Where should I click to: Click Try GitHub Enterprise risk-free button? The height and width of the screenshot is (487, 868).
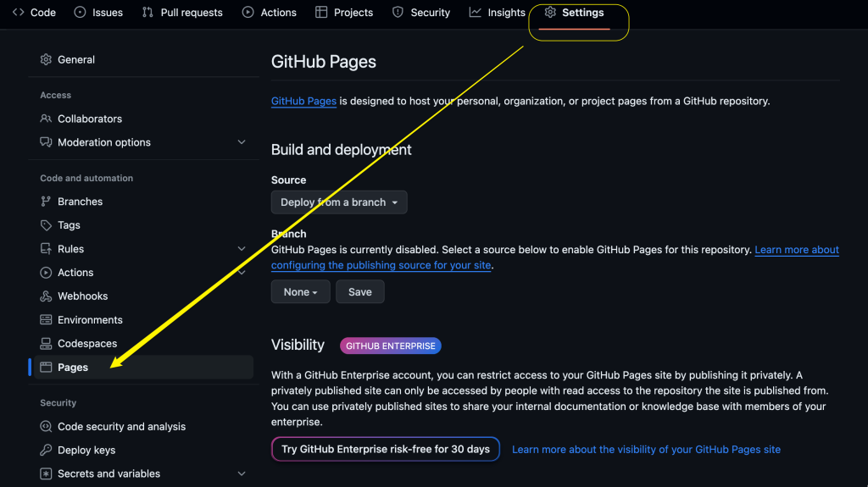point(386,449)
